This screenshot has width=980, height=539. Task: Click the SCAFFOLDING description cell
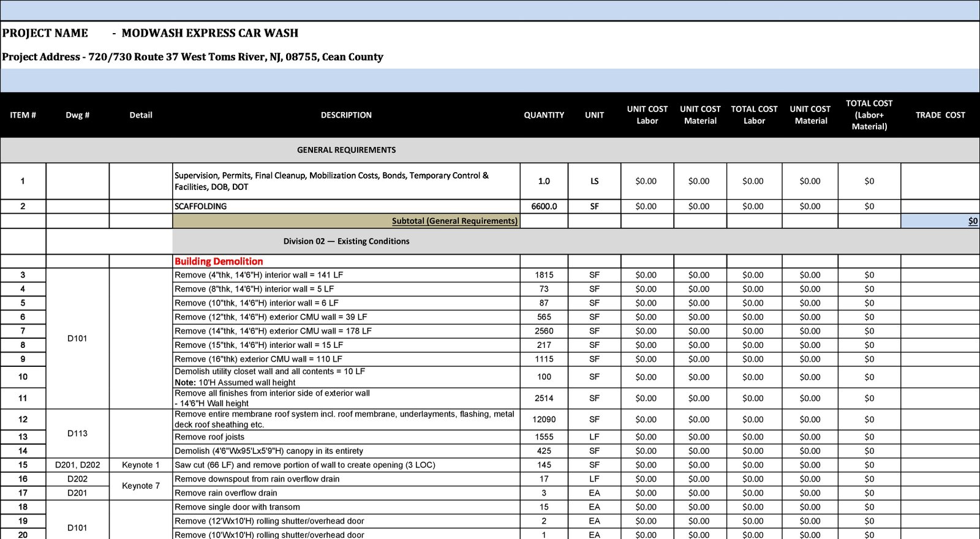[x=346, y=206]
